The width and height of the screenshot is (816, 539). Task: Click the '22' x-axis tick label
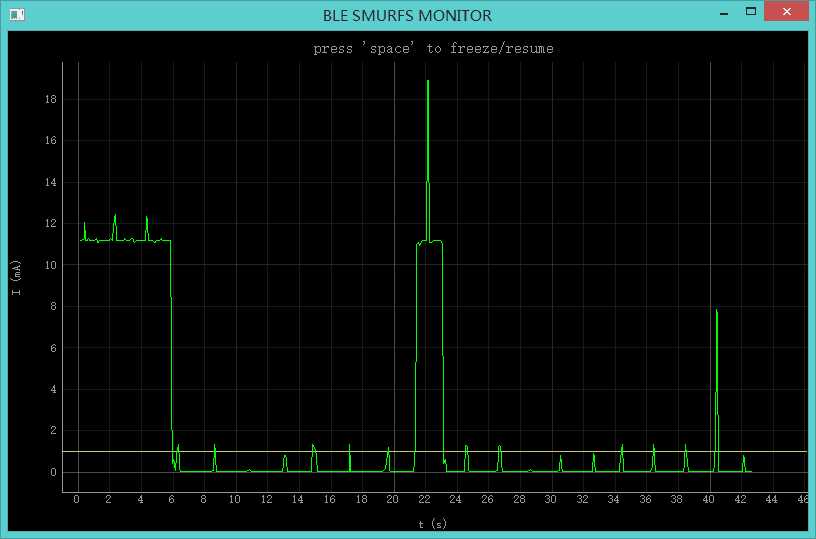tap(424, 499)
